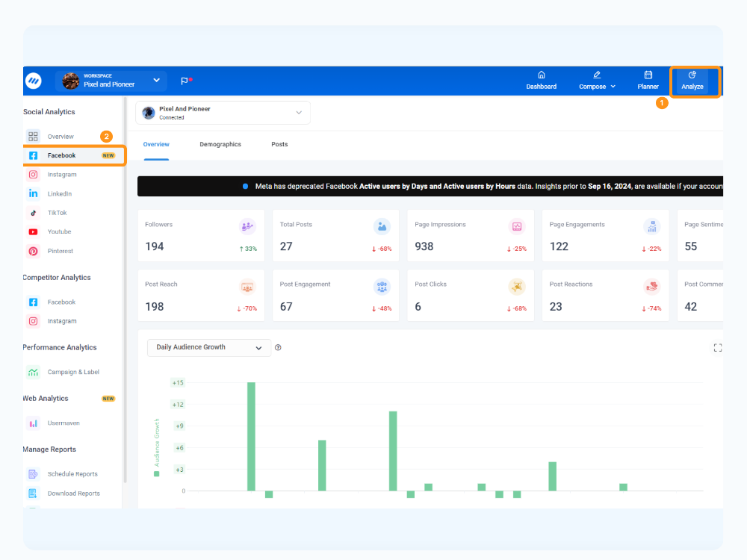Select Instagram under Social Analytics

click(x=62, y=175)
